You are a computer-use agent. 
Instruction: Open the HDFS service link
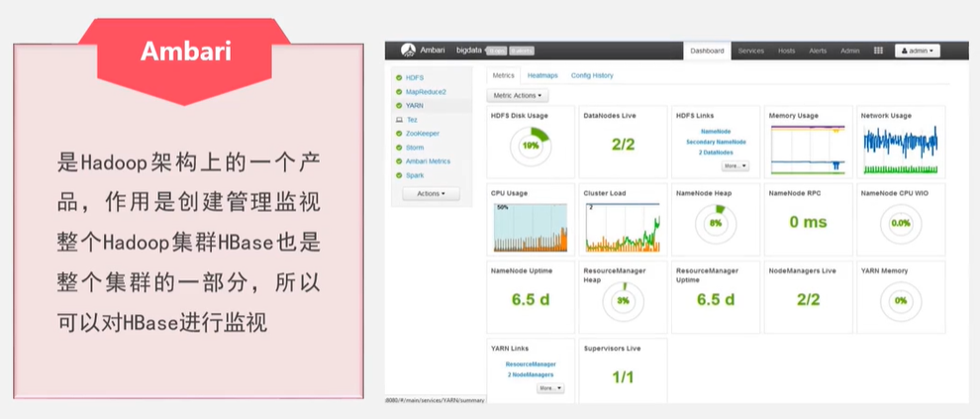(415, 77)
